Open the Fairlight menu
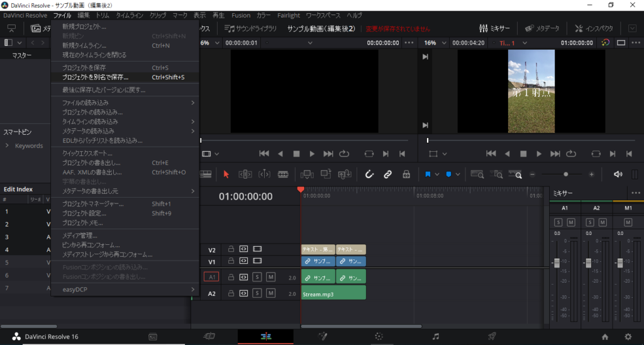644x345 pixels. 289,15
